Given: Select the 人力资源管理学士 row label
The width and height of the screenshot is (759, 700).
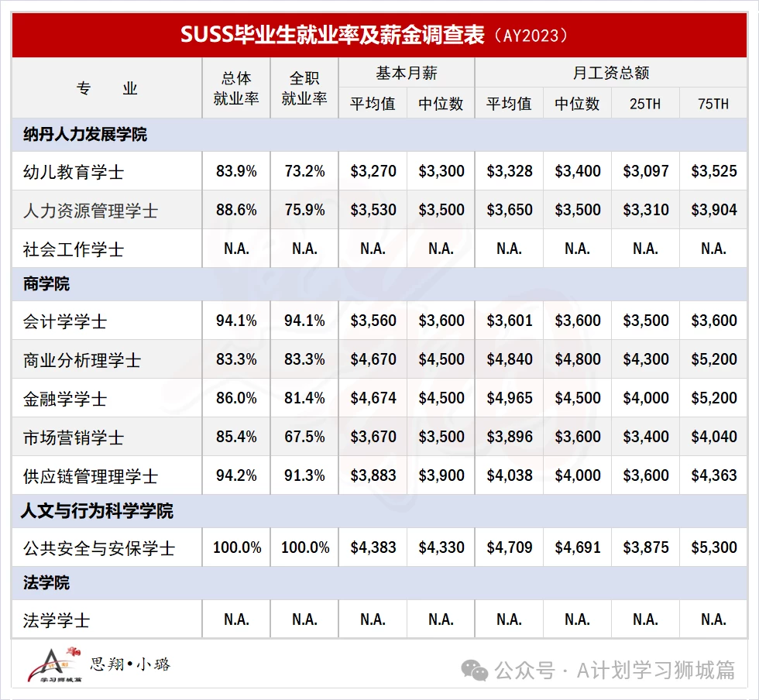Looking at the screenshot, I should (91, 211).
